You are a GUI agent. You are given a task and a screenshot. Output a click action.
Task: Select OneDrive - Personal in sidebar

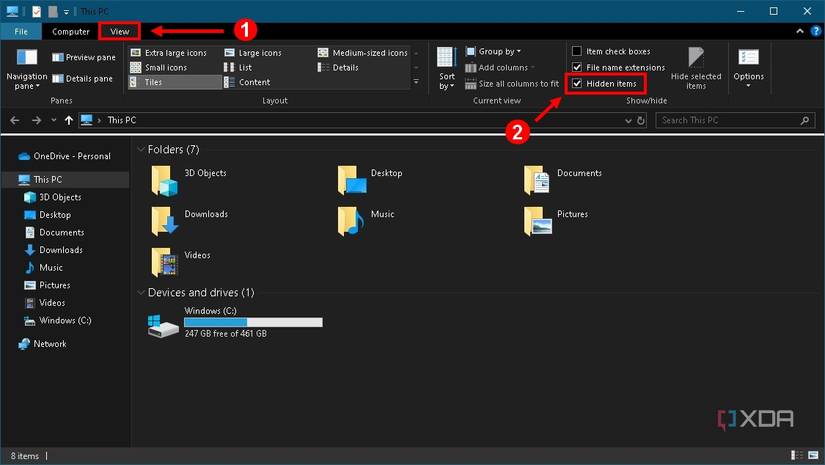click(x=65, y=156)
